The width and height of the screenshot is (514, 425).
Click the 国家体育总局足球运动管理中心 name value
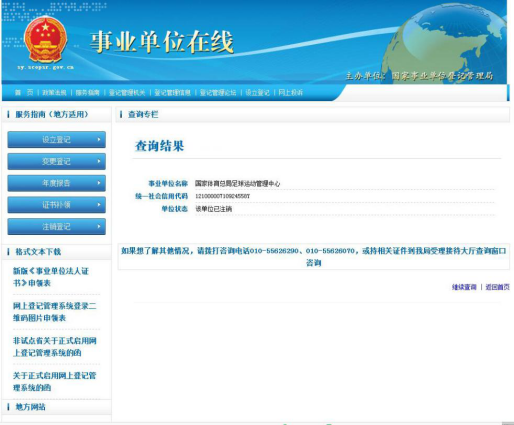[237, 183]
